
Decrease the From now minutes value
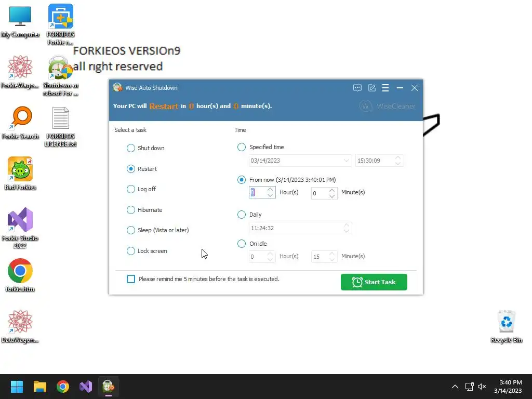(332, 196)
